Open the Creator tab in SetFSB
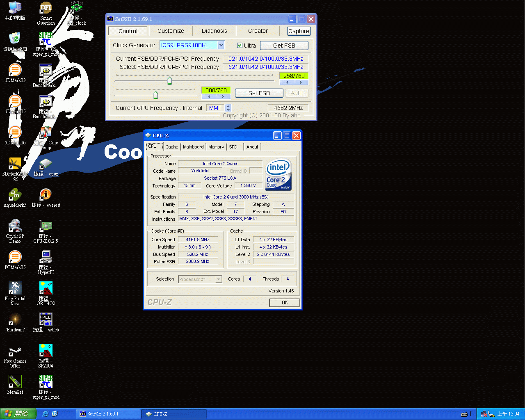Image resolution: width=525 pixels, height=420 pixels. [258, 31]
